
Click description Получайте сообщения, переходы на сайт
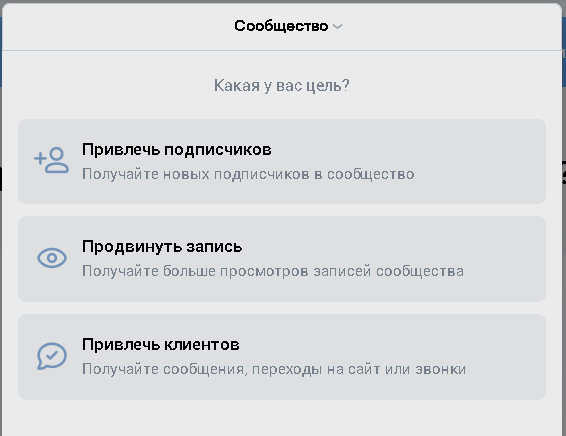point(274,369)
